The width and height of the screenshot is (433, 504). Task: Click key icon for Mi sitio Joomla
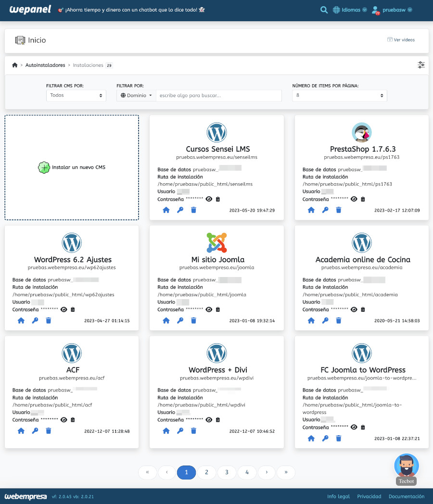coord(180,320)
